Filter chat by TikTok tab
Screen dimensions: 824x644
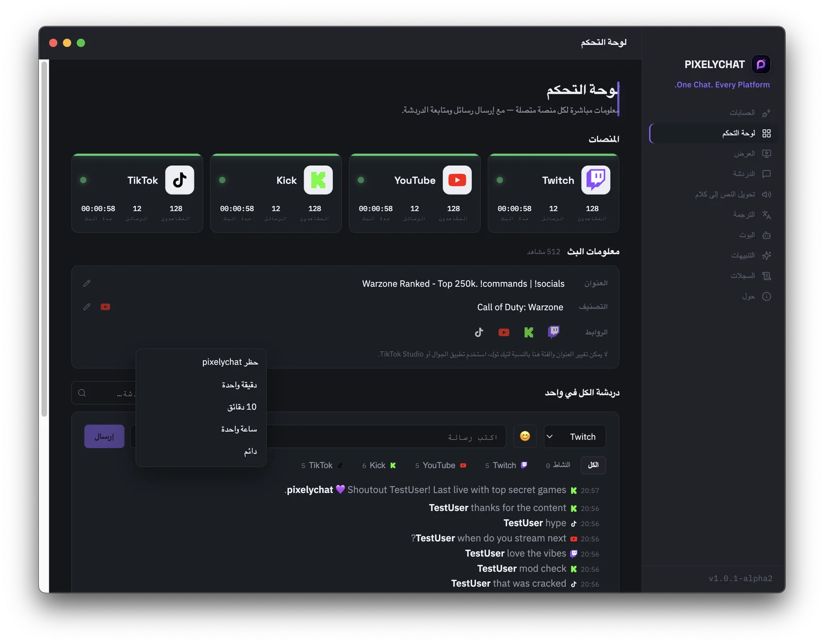point(322,465)
